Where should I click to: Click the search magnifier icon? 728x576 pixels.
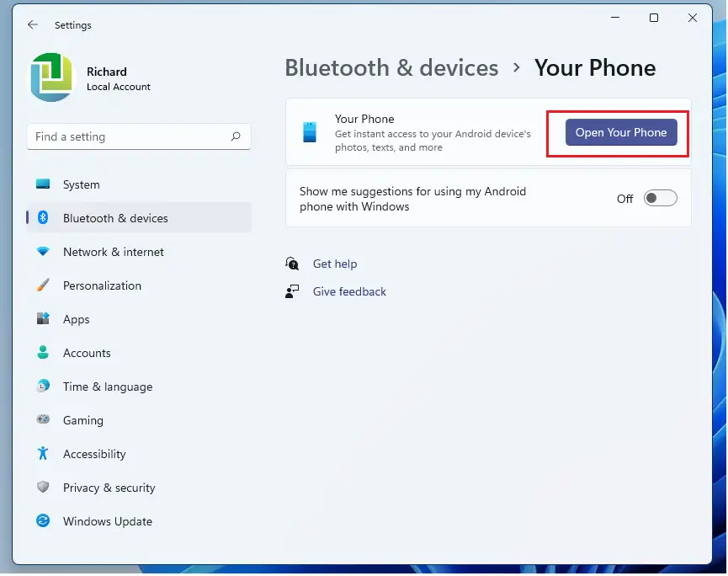(x=236, y=136)
